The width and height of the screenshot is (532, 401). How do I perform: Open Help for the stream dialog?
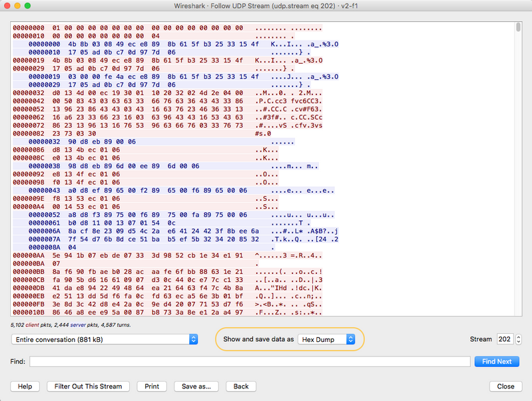pyautogui.click(x=25, y=386)
